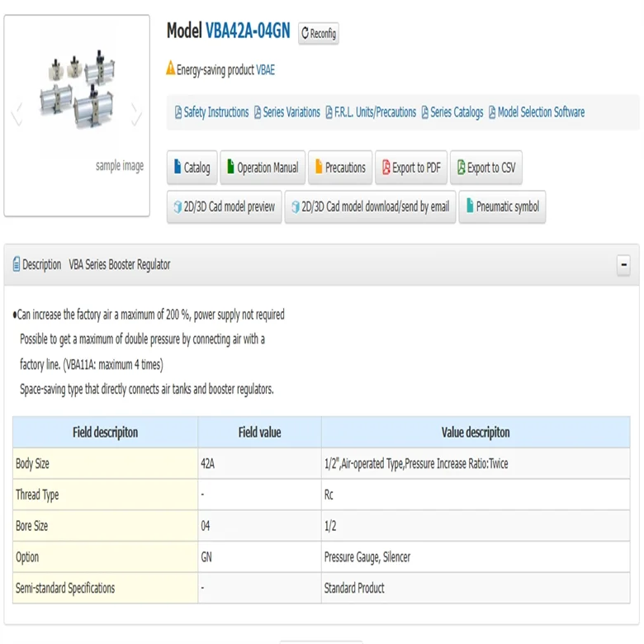Click the Export to PDF icon
Image resolution: width=644 pixels, height=644 pixels.
386,168
